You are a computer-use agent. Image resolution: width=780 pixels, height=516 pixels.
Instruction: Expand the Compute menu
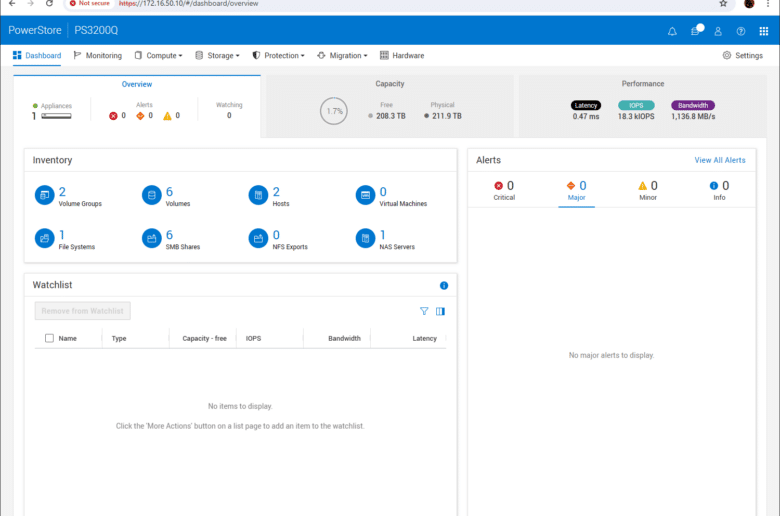pos(159,55)
